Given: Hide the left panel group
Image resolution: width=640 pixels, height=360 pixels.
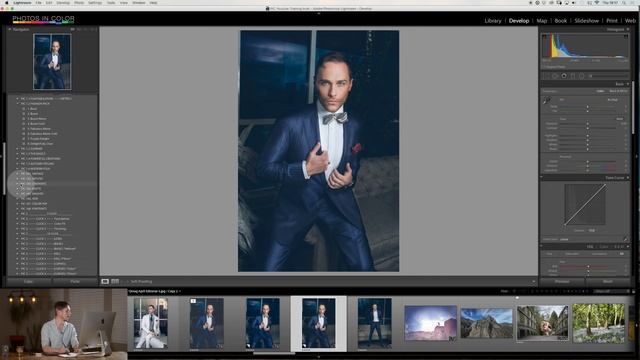Looking at the screenshot, I should click(2, 156).
